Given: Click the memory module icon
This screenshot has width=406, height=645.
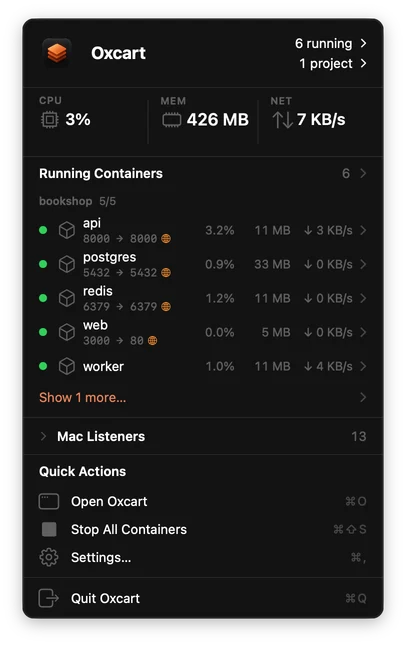Looking at the screenshot, I should 172,120.
